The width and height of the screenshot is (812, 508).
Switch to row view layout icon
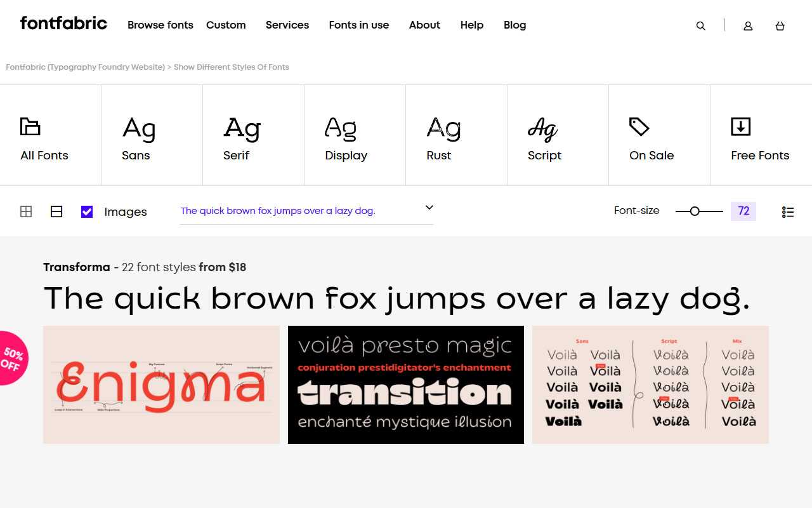tap(56, 211)
